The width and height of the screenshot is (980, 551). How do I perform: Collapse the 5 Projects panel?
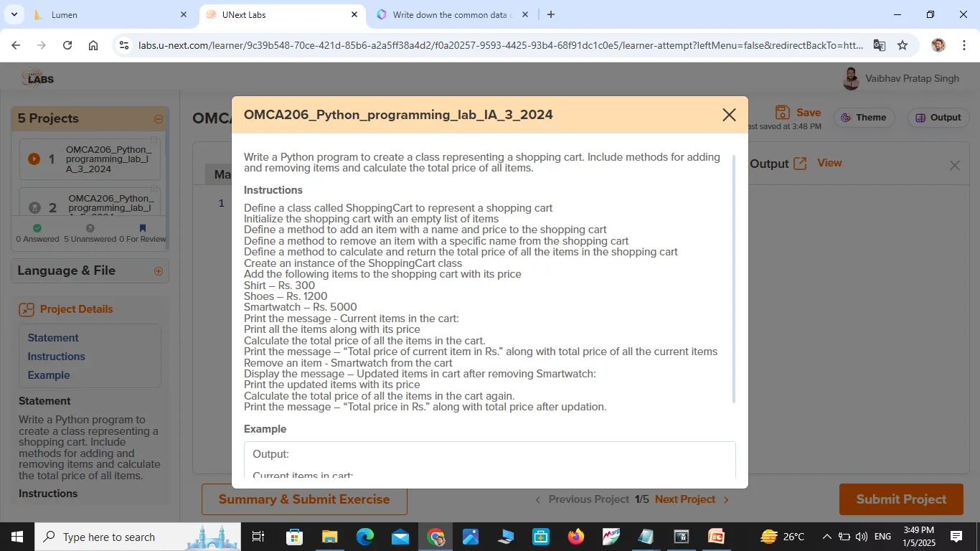(158, 118)
